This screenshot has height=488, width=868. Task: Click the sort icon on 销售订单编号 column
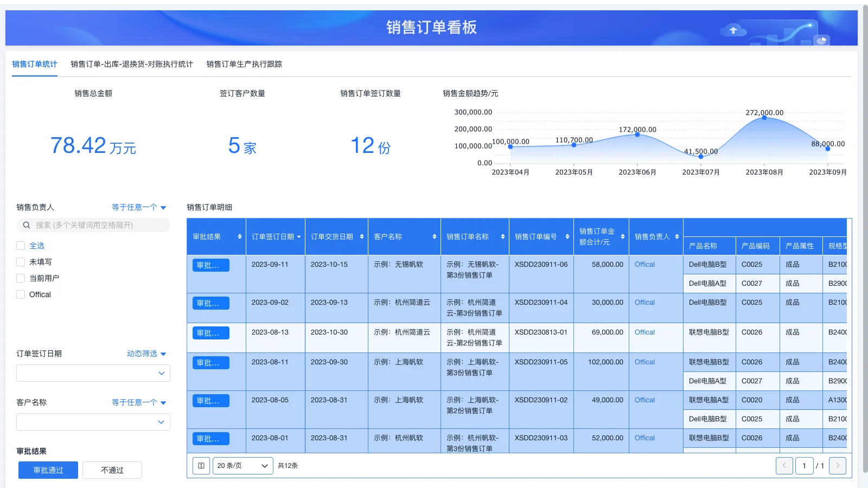pyautogui.click(x=566, y=236)
